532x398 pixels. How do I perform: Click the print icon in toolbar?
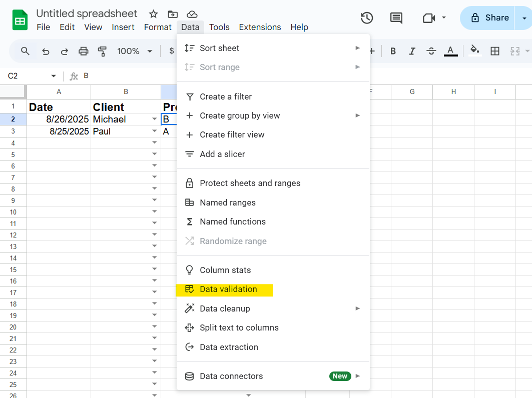coord(84,51)
